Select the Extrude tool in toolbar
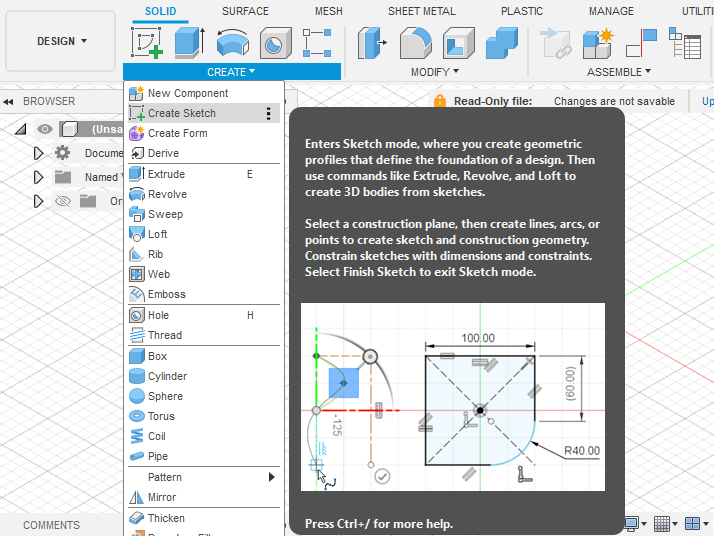Viewport: 714px width, 536px height. point(189,43)
